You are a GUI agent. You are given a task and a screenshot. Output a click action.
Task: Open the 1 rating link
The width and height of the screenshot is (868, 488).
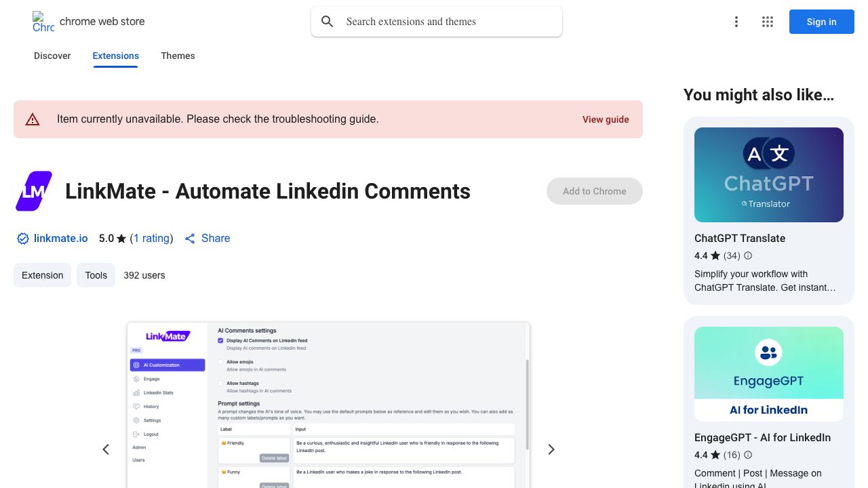click(x=151, y=239)
